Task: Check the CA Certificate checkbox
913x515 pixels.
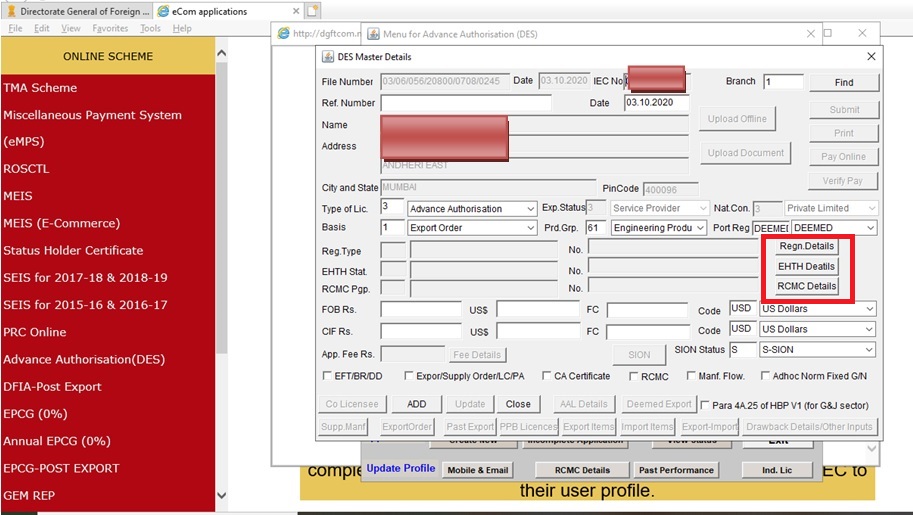Action: (546, 376)
